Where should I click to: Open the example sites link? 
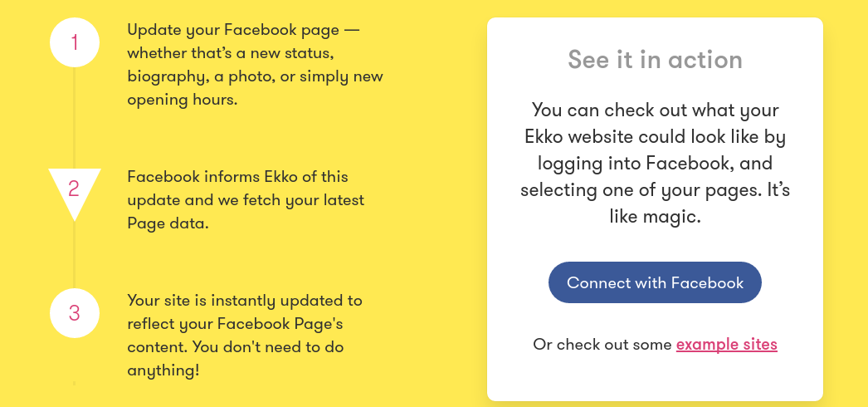click(x=726, y=344)
